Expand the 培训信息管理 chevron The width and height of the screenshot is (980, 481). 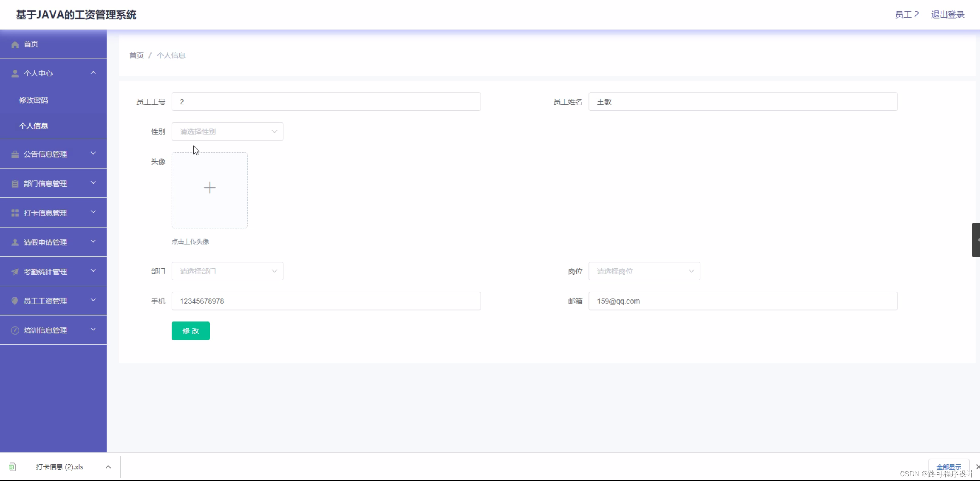click(x=93, y=330)
